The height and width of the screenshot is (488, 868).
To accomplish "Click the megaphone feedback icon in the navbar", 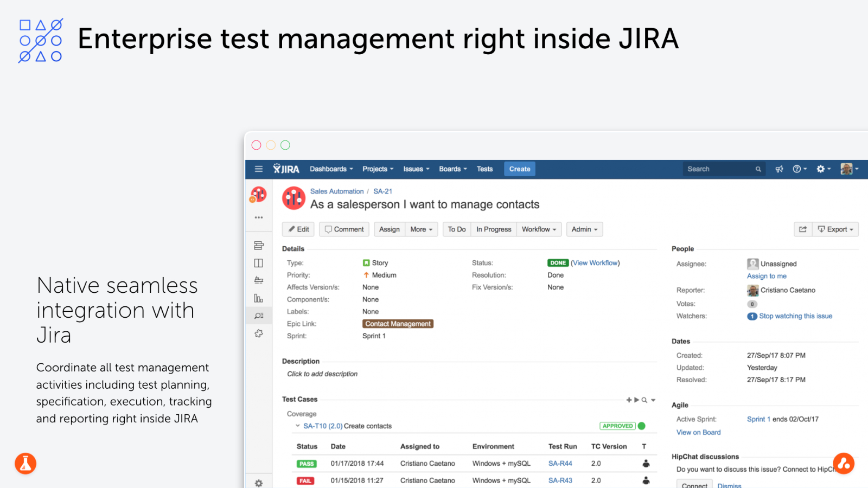I will [779, 169].
